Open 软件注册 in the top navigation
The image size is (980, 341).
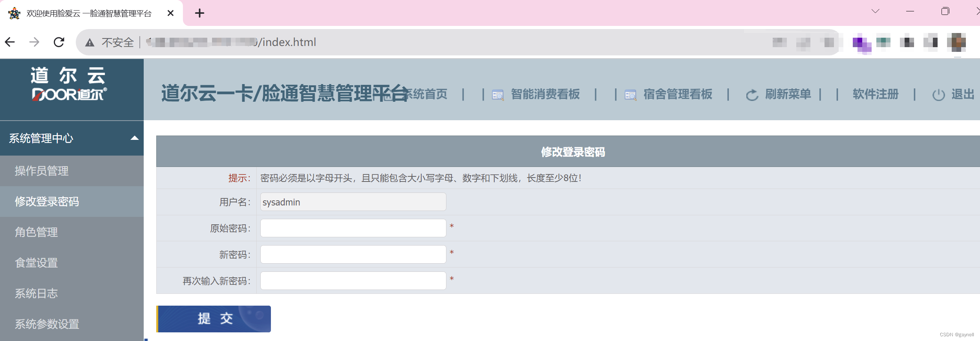coord(876,94)
